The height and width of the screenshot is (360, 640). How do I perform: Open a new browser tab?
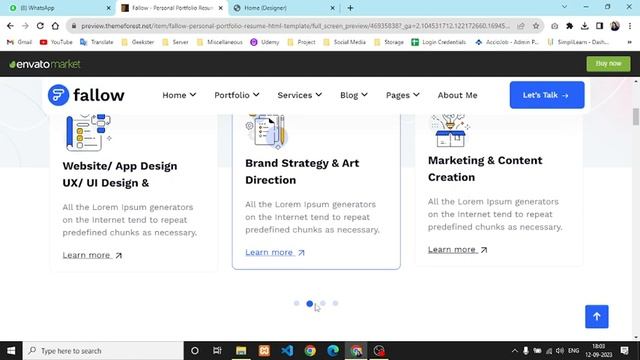(350, 8)
